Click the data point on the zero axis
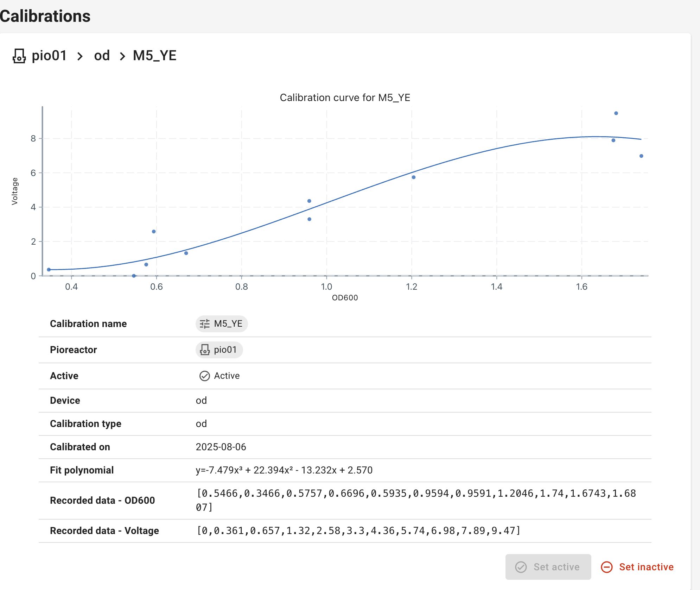Screen dimensions: 700x590 (x=134, y=276)
